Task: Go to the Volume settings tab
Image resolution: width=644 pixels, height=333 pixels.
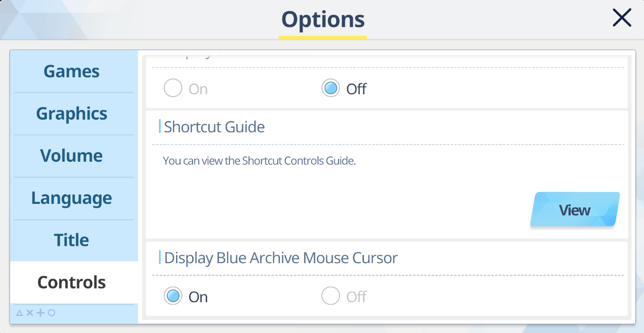Action: (x=72, y=156)
